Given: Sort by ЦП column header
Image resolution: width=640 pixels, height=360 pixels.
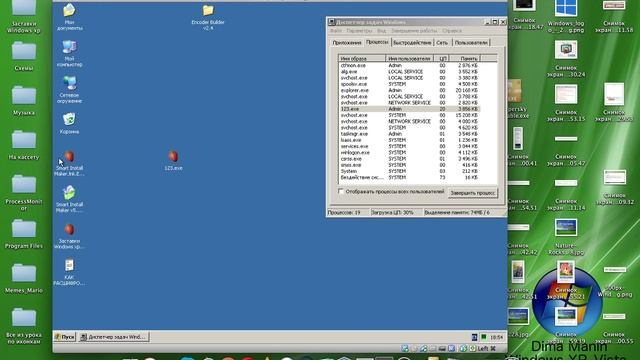Looking at the screenshot, I should [x=442, y=58].
